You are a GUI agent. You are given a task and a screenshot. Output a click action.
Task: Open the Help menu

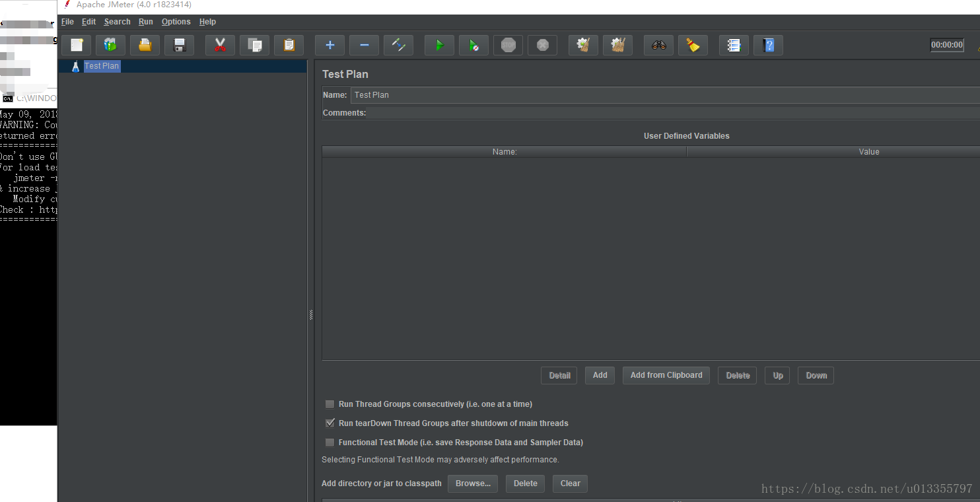click(x=207, y=22)
